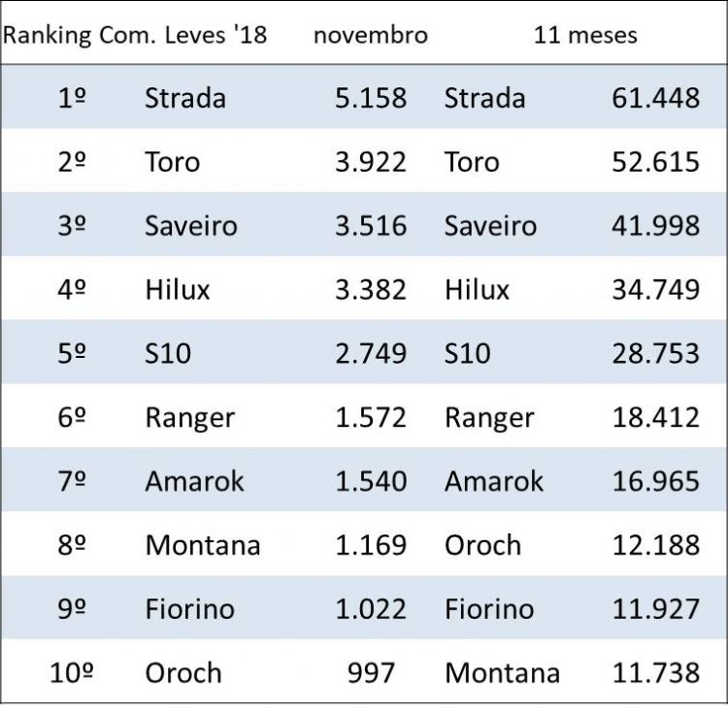Select the 3º ranking position cell
This screenshot has height=711, width=728.
[x=72, y=226]
